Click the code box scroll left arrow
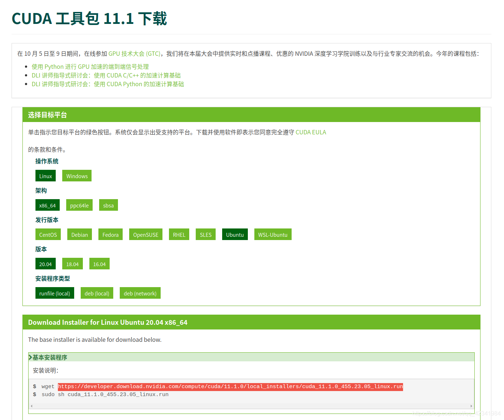The height and width of the screenshot is (420, 504). tap(31, 406)
